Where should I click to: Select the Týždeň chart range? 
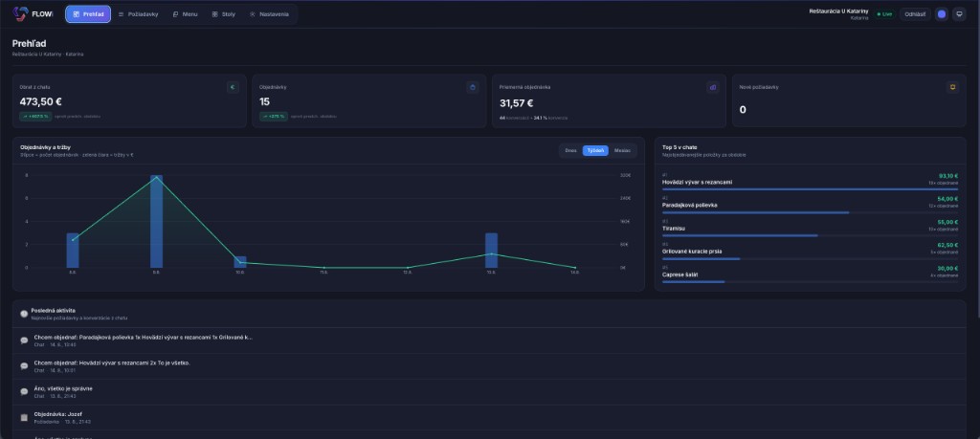coord(595,150)
